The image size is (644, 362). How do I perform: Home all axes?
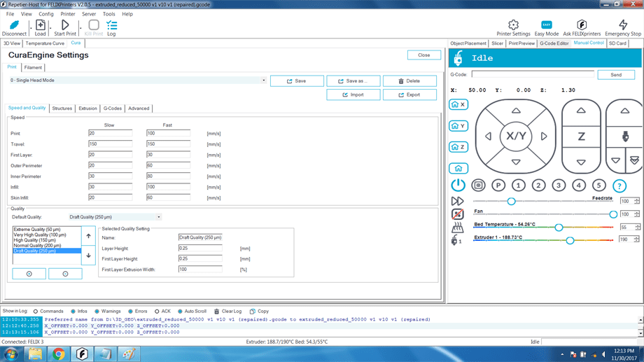[x=458, y=168]
